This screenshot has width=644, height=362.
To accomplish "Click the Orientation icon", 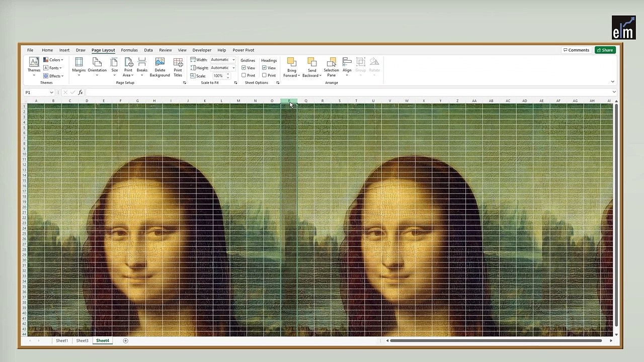I will click(x=97, y=62).
